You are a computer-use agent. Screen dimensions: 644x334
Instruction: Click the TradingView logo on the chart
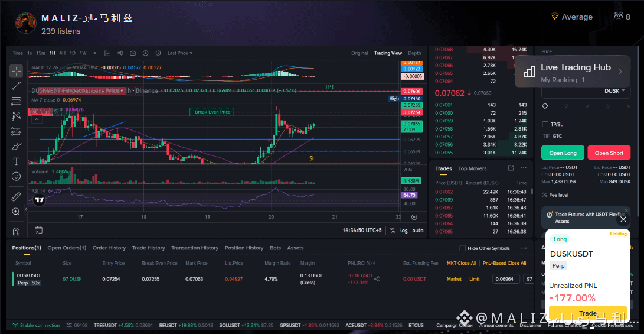pyautogui.click(x=39, y=200)
